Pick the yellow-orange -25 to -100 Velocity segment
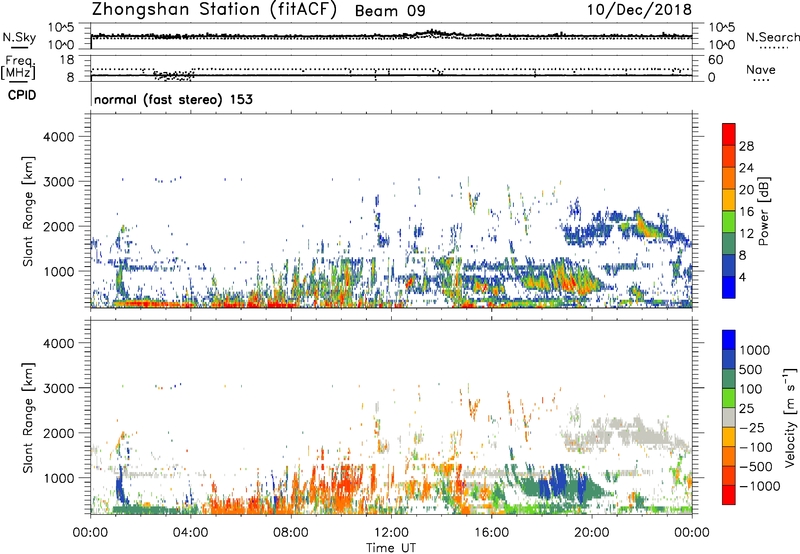 (729, 437)
